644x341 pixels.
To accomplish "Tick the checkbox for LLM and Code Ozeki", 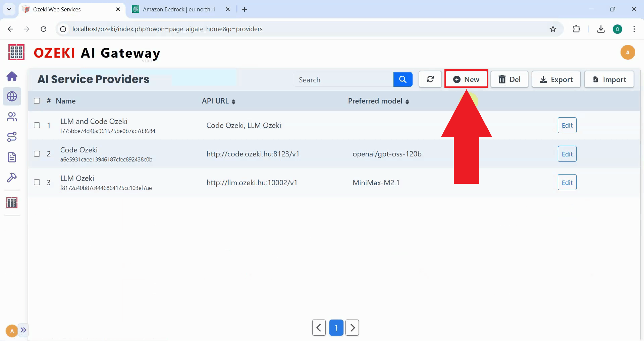I will pos(37,125).
